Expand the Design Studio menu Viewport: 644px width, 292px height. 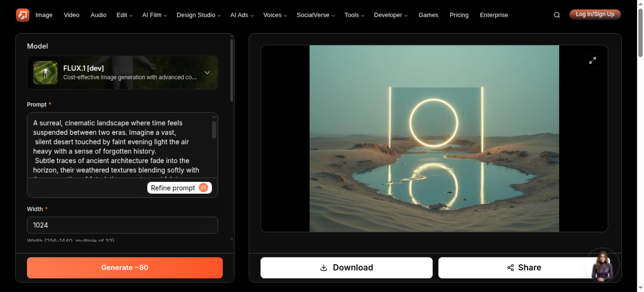(x=199, y=15)
